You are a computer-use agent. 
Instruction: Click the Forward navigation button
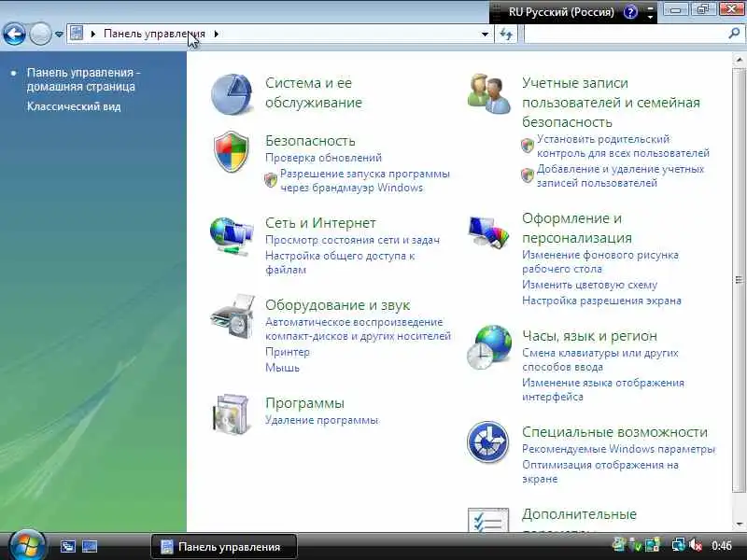[40, 34]
